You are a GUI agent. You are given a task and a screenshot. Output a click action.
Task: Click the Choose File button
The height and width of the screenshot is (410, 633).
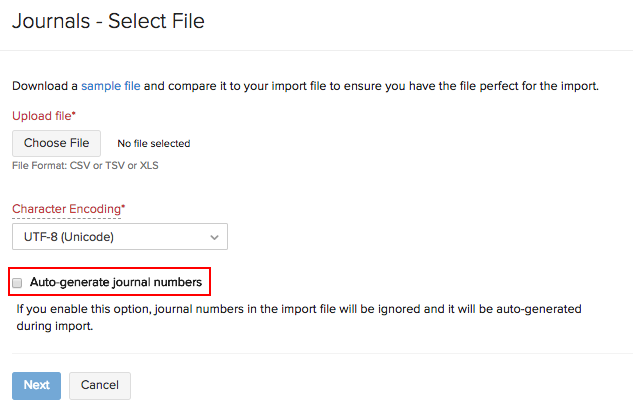point(56,143)
